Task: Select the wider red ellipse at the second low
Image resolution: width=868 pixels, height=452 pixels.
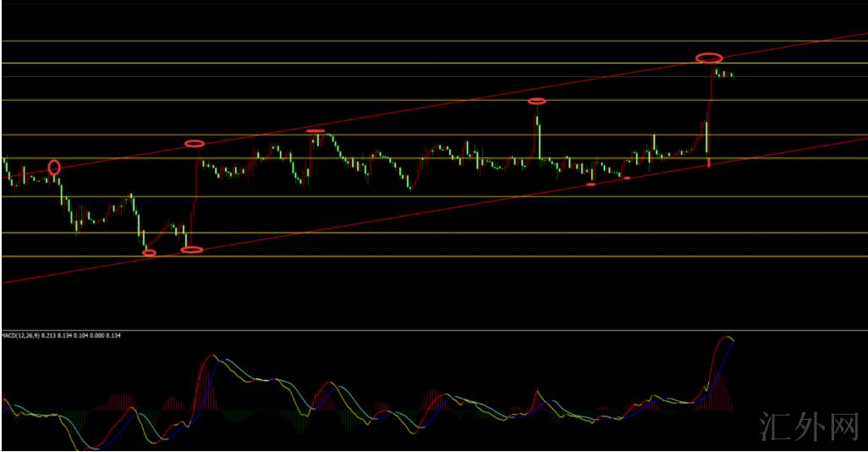Action: point(192,250)
